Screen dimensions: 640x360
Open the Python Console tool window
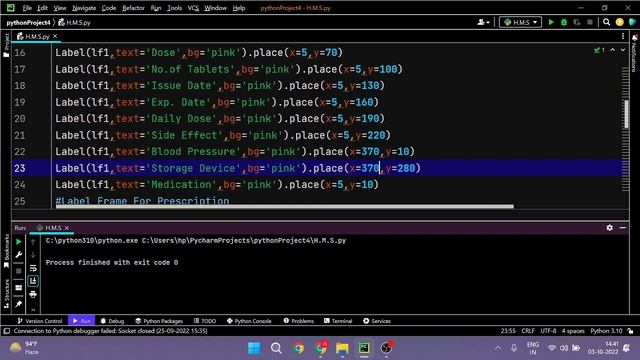[249, 321]
